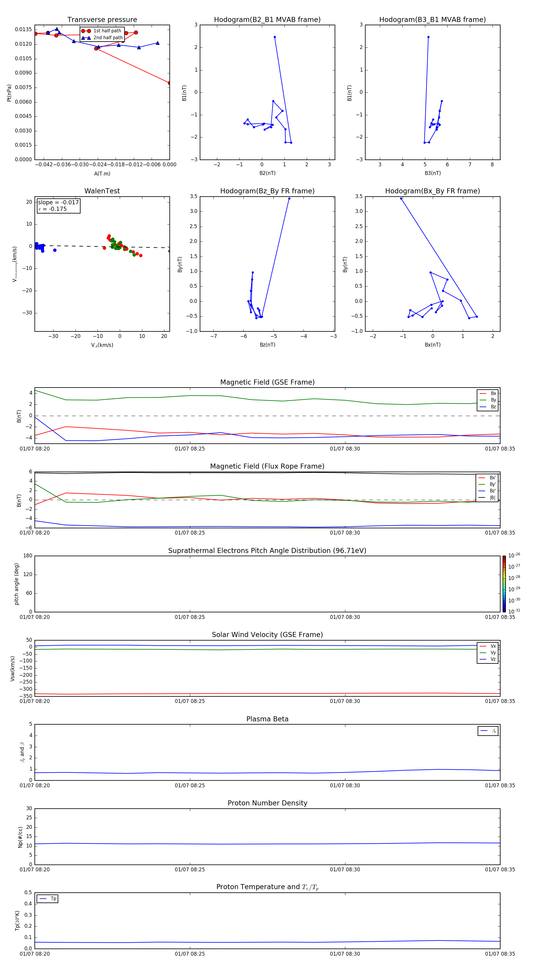Click the "Bz(nT)" x-axis label

click(267, 345)
